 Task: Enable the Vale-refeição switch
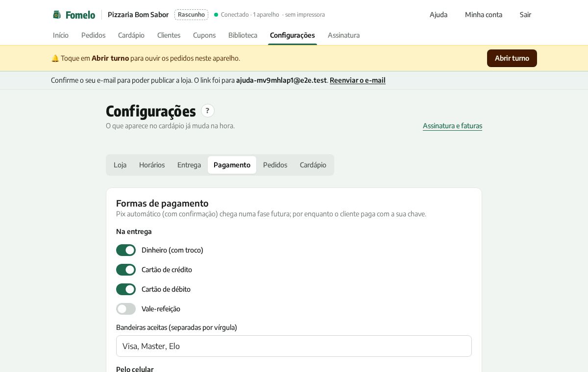click(x=126, y=309)
